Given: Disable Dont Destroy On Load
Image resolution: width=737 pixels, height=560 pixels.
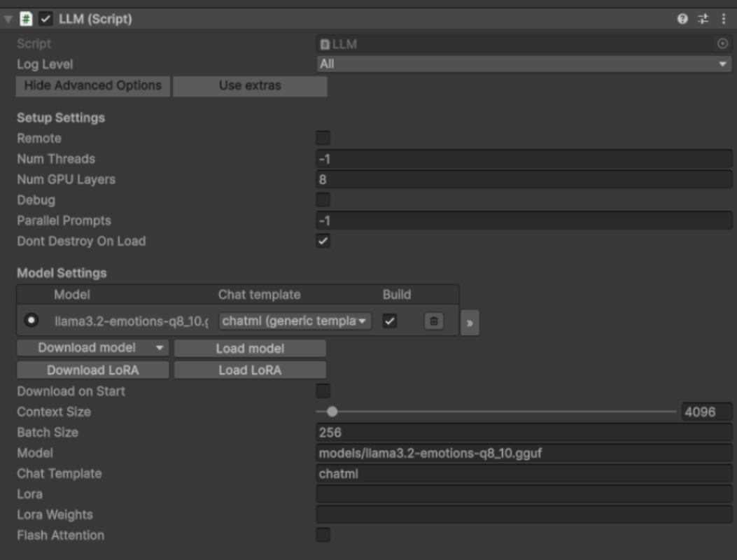Looking at the screenshot, I should pyautogui.click(x=323, y=241).
